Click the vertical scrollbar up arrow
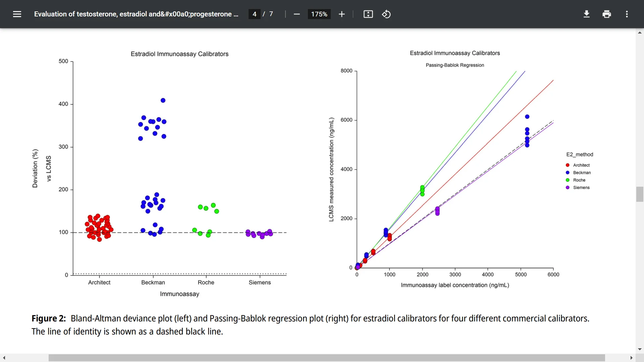Screen dimensions: 644x362 point(640,33)
